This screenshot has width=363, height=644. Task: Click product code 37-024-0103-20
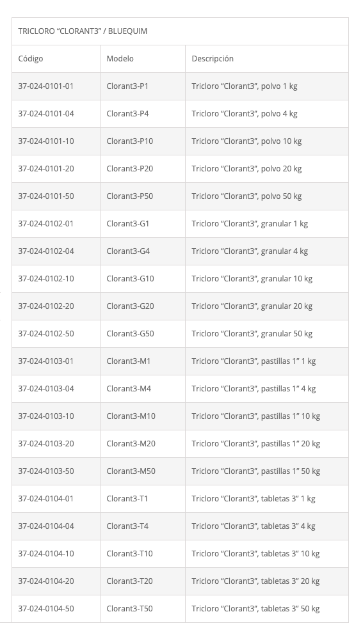(46, 444)
